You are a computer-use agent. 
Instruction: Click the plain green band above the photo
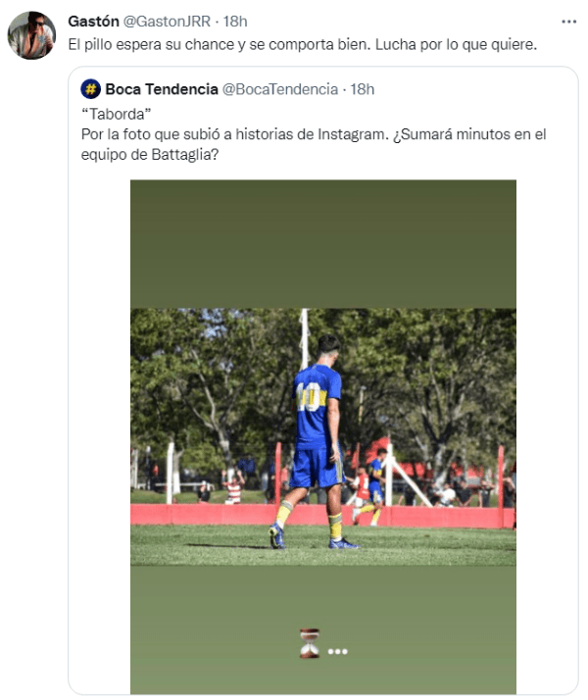tap(323, 243)
